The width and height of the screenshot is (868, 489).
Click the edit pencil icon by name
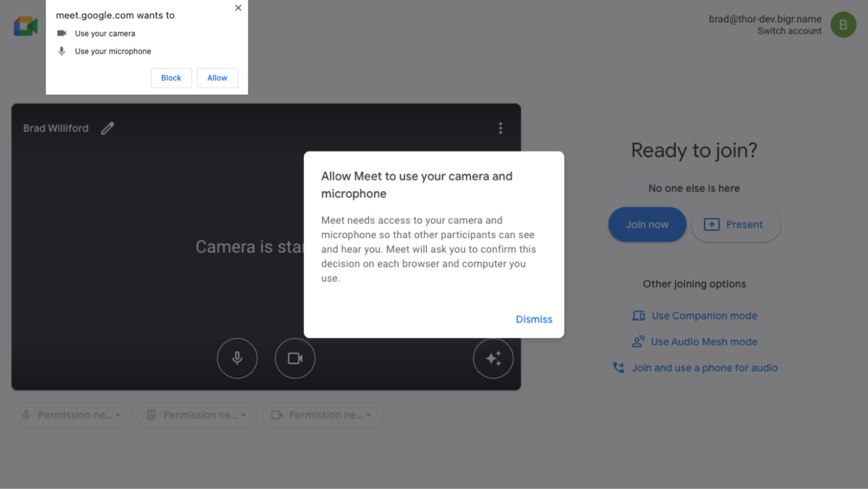[x=107, y=128]
